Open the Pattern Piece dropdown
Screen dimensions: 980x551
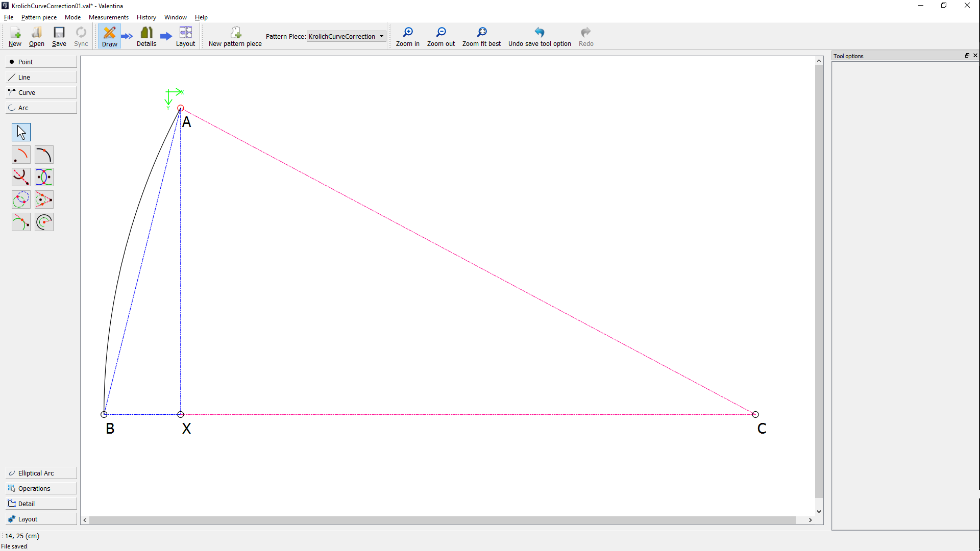(x=346, y=36)
